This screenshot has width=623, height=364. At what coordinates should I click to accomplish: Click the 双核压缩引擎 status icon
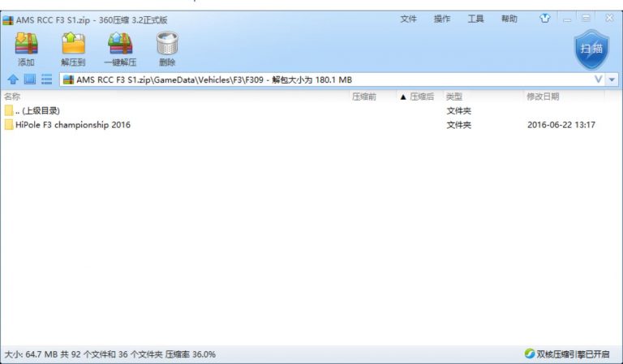click(529, 353)
